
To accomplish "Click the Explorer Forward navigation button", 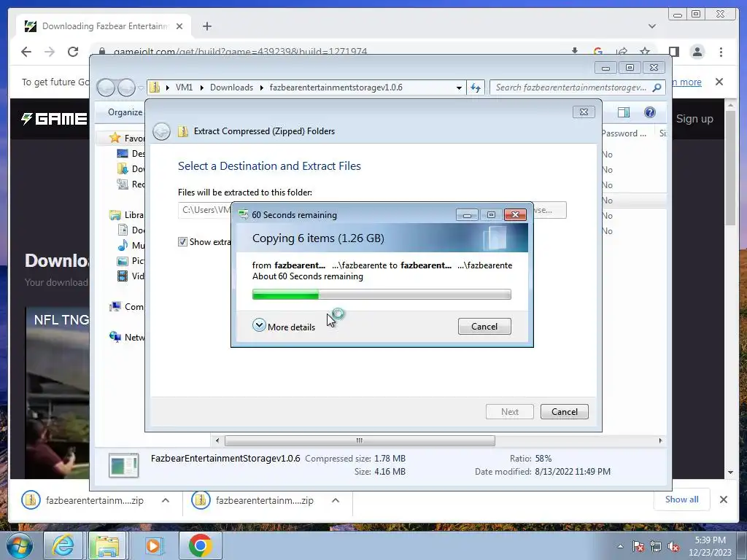I will 126,87.
